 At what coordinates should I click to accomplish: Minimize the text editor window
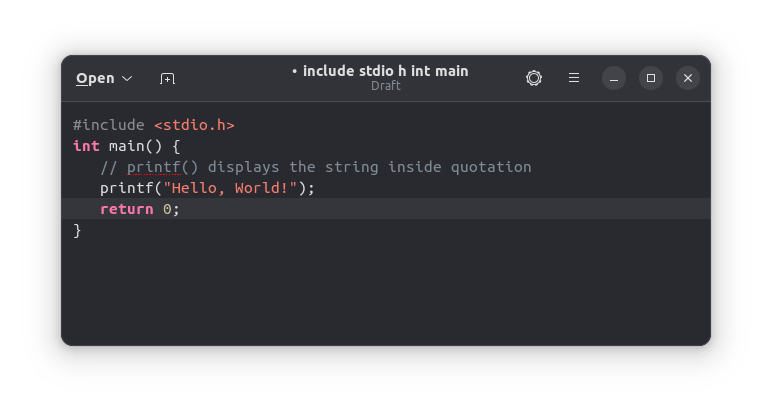(x=615, y=78)
